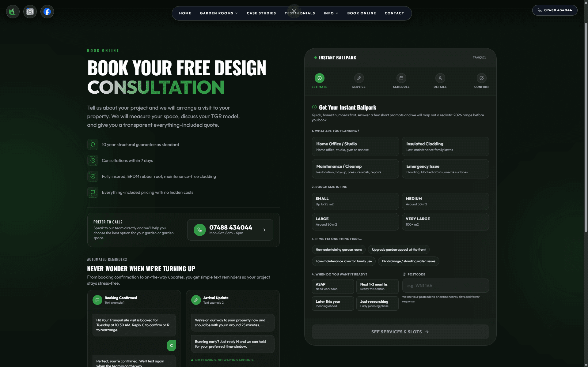
Task: Choose the SMALL size option
Action: pyautogui.click(x=355, y=201)
